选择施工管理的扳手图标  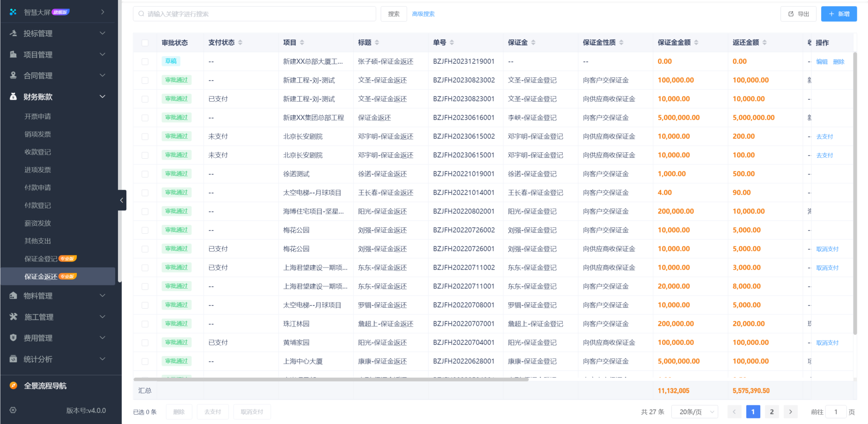13,317
